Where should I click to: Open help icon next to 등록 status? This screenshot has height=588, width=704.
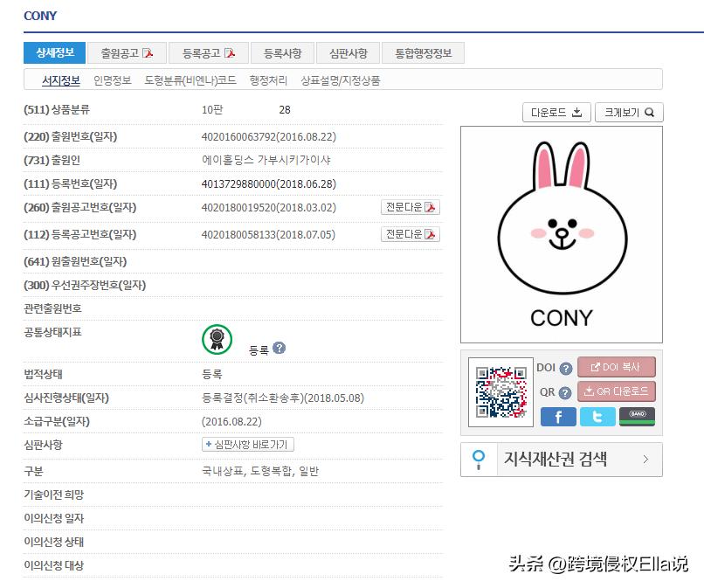tap(279, 348)
